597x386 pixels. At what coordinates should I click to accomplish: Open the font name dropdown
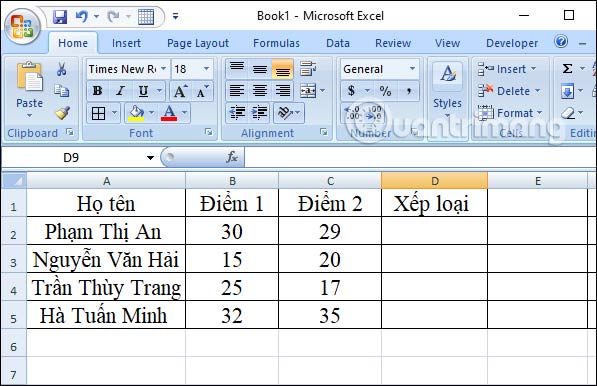click(x=164, y=69)
